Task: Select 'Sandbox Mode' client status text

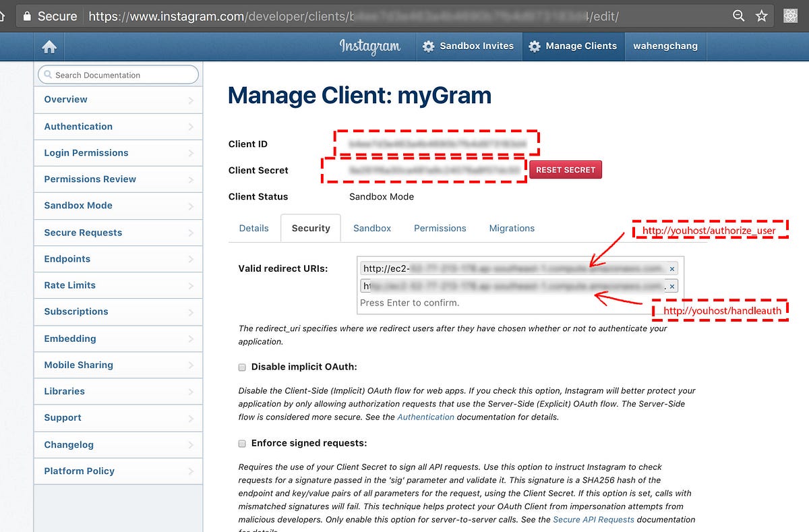Action: [382, 197]
